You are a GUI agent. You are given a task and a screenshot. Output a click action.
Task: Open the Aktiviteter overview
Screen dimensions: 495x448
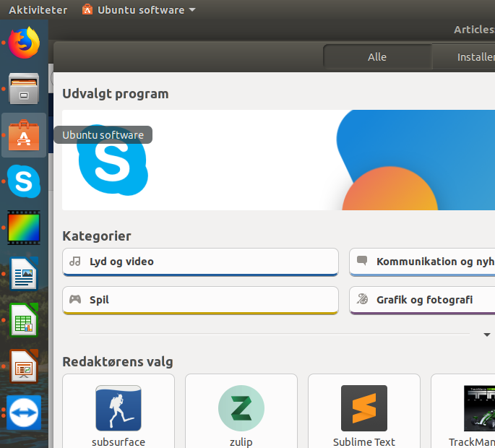38,10
